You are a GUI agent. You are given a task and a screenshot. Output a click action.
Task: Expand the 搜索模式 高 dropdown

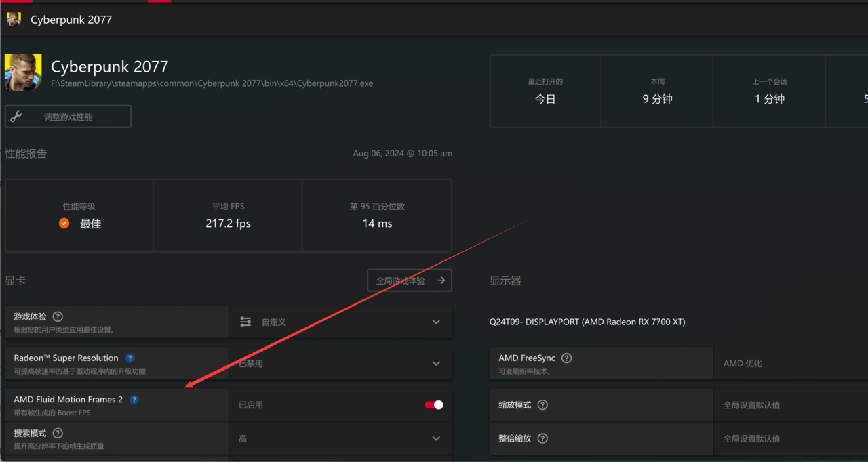click(340, 438)
